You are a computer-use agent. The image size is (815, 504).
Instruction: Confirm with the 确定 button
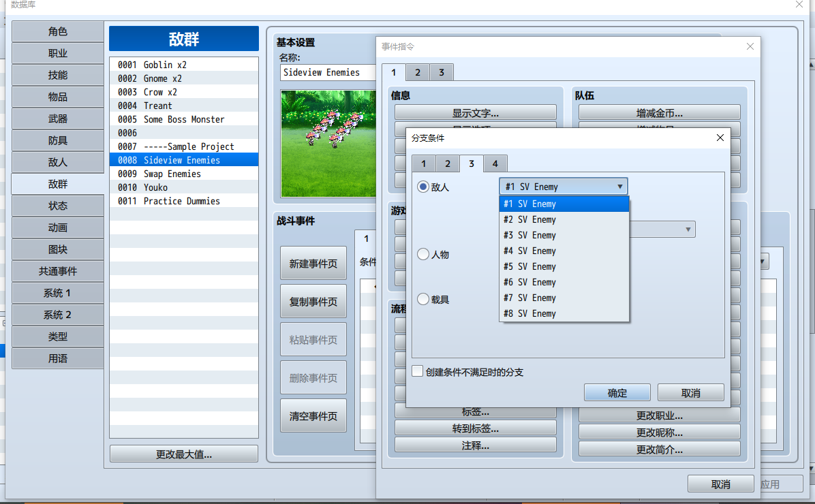point(617,393)
